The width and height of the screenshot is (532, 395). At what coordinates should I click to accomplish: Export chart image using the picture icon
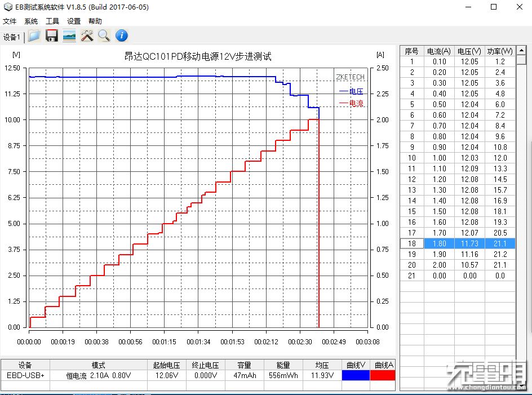69,35
